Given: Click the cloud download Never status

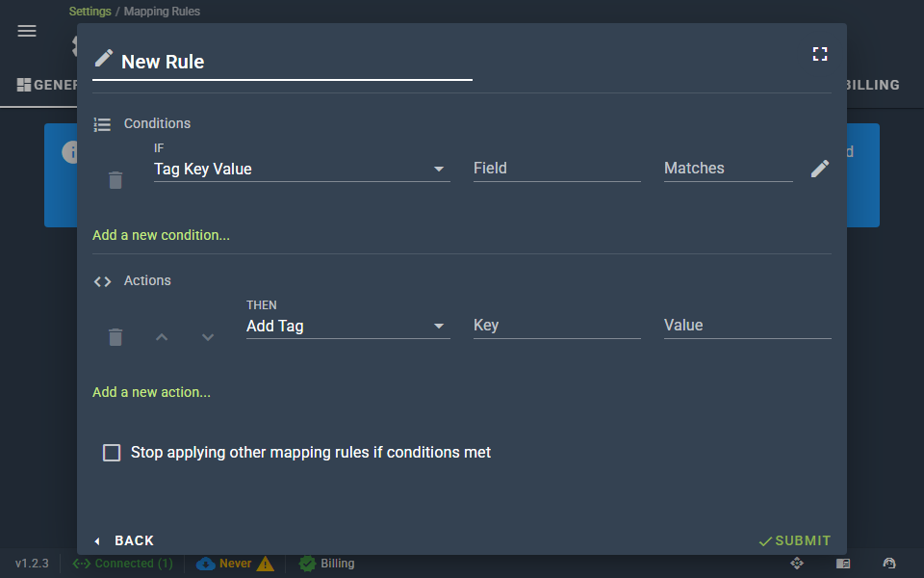Looking at the screenshot, I should pyautogui.click(x=224, y=564).
